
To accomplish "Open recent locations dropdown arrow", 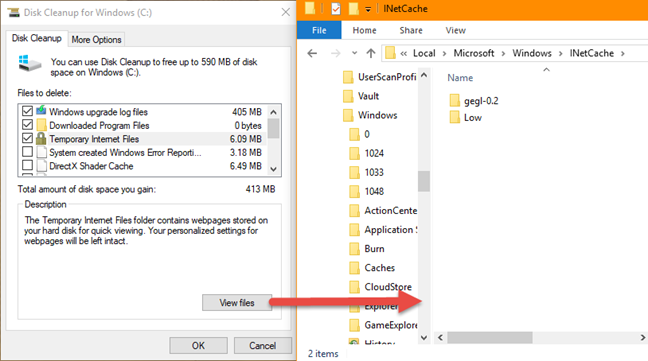I will (354, 53).
